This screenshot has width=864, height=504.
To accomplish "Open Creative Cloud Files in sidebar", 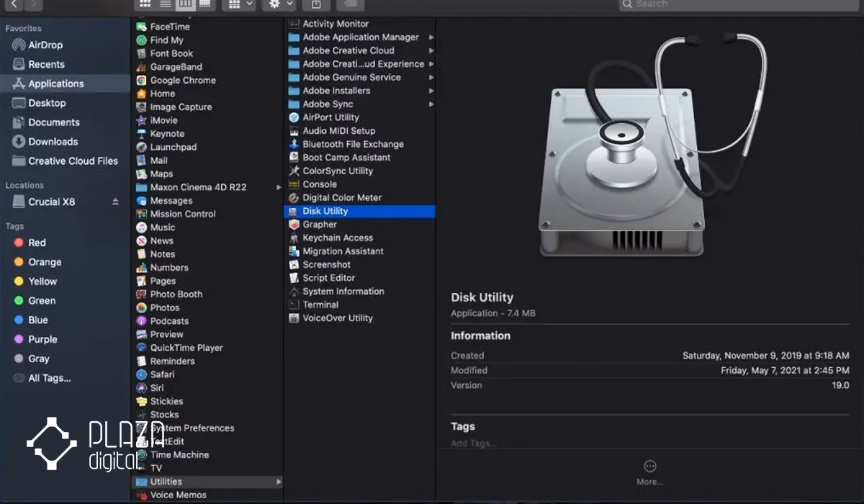I will (73, 161).
